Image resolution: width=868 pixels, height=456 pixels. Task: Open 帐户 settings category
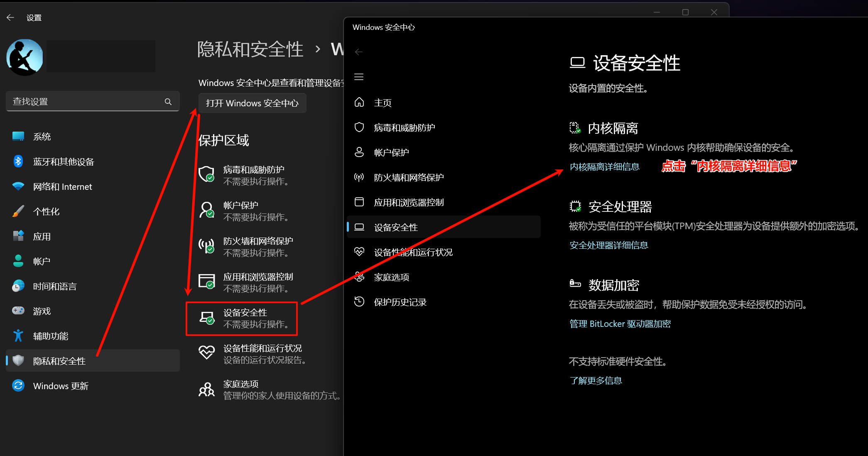[x=93, y=261]
